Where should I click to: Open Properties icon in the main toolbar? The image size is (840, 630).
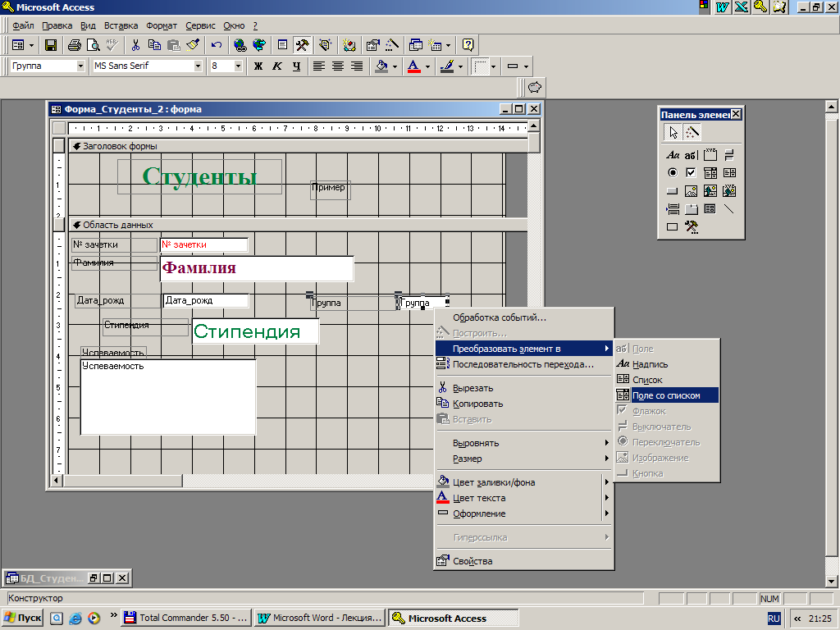(373, 45)
